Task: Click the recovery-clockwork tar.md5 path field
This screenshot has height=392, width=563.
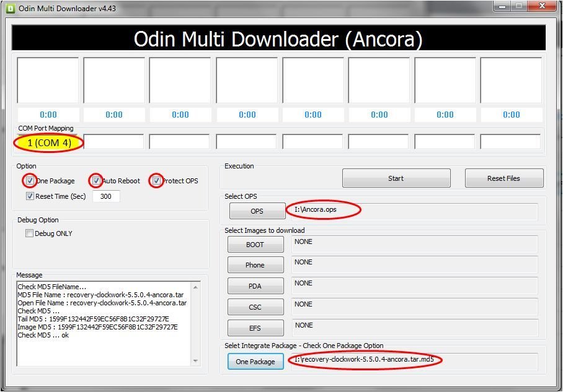Action: pyautogui.click(x=415, y=362)
